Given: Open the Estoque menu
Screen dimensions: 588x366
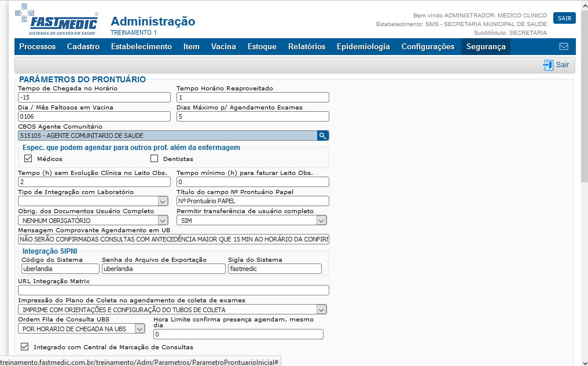Looking at the screenshot, I should pyautogui.click(x=262, y=46).
